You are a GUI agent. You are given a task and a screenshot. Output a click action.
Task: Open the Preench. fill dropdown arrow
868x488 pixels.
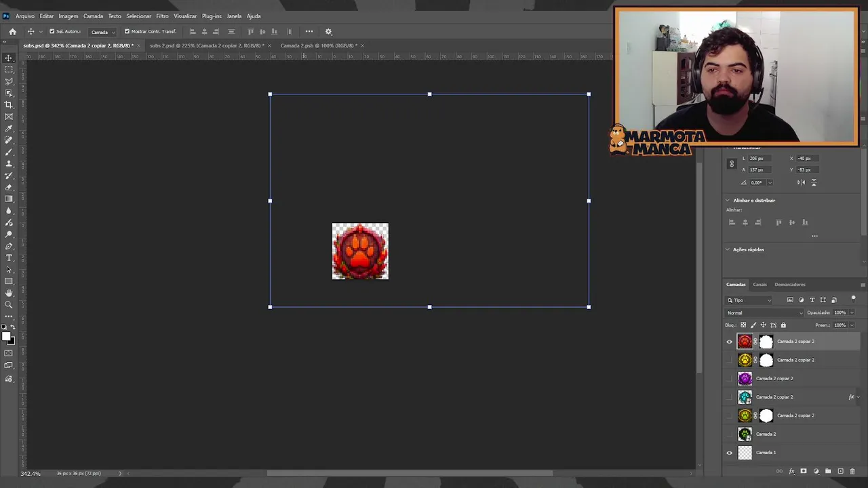click(852, 325)
